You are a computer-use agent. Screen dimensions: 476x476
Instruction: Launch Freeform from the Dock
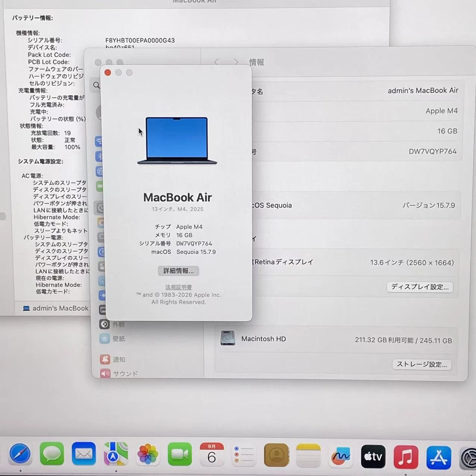coord(341,456)
